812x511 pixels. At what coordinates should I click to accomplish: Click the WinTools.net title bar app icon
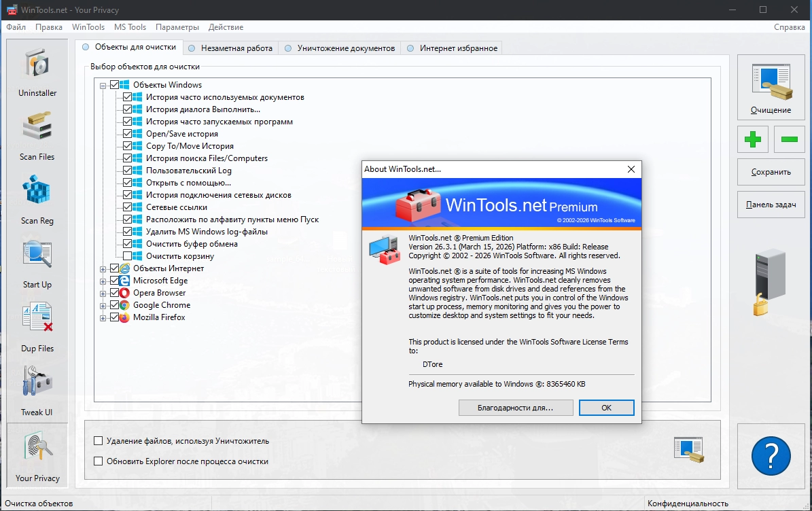pos(11,10)
